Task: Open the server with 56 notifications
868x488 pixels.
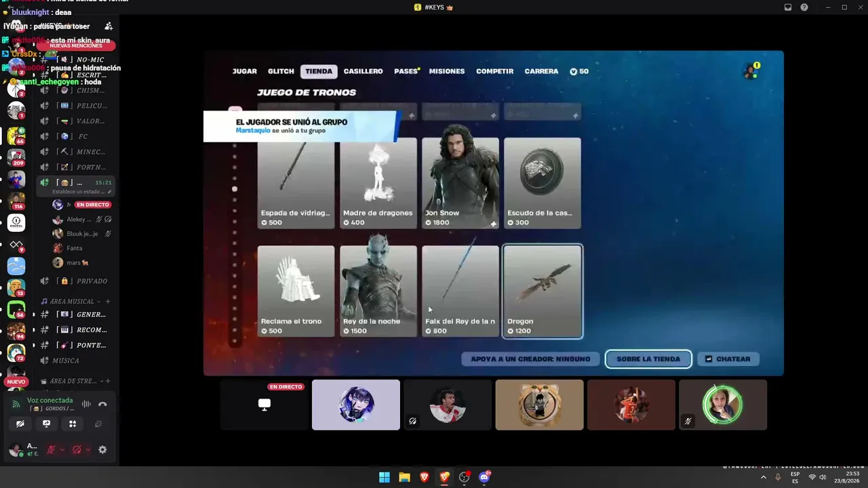Action: click(x=16, y=310)
